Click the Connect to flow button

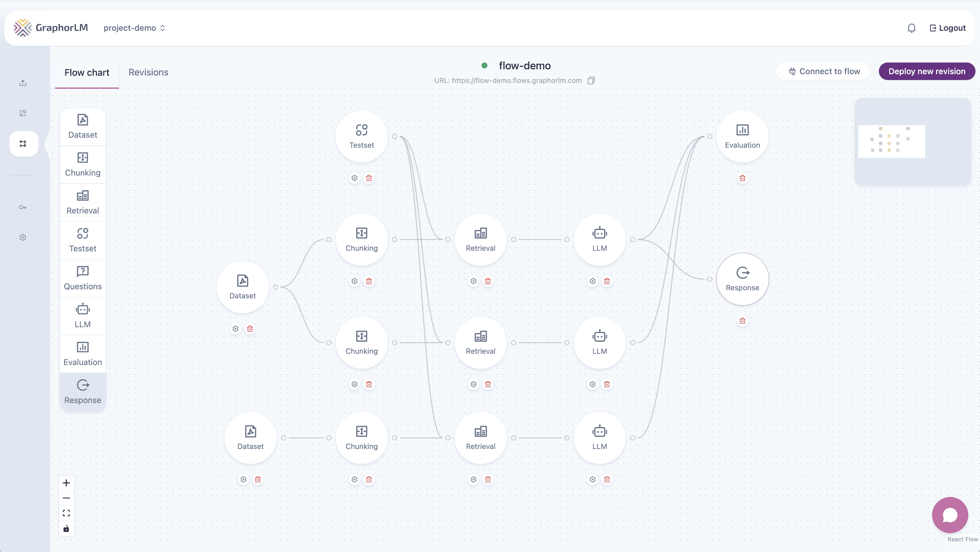pos(823,72)
